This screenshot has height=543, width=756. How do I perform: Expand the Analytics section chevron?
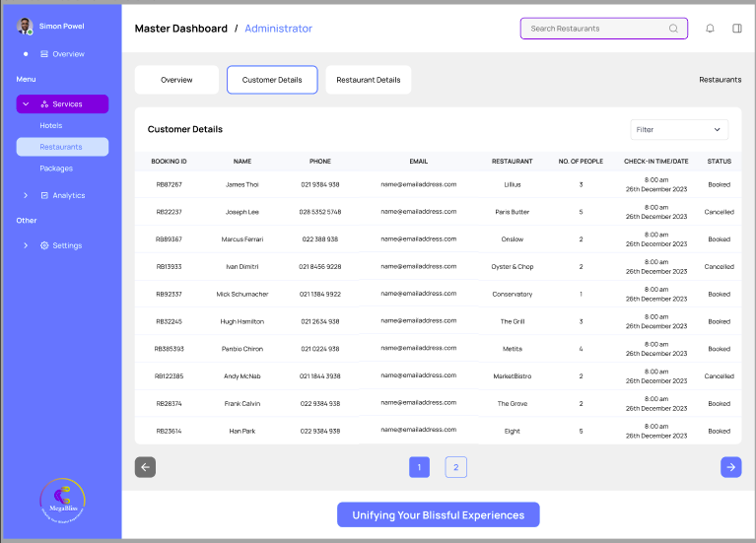coord(26,195)
